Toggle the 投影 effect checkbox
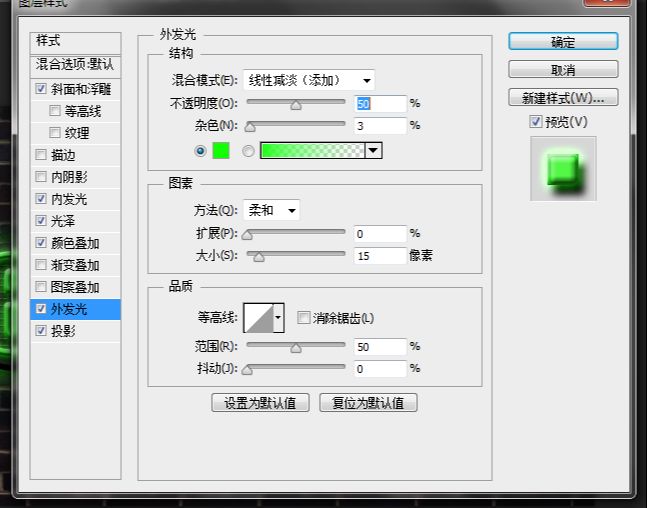647x508 pixels. [40, 331]
